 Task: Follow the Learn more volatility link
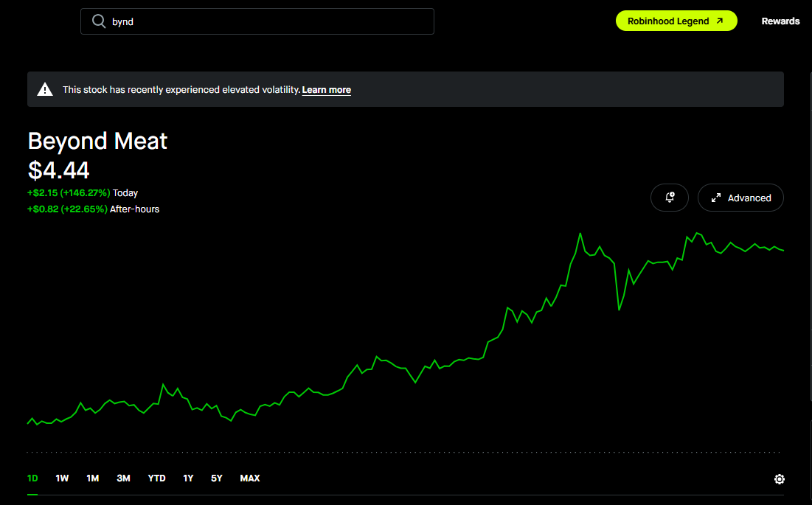[326, 89]
